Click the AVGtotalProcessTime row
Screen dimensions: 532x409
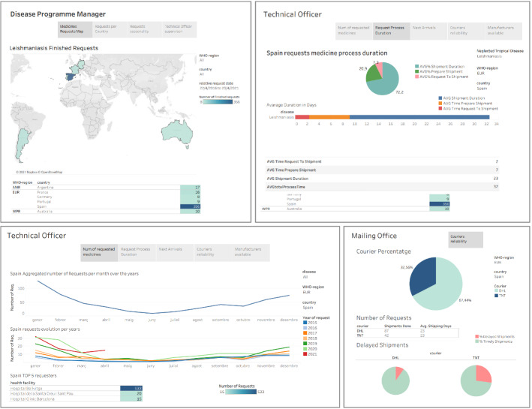coord(383,187)
